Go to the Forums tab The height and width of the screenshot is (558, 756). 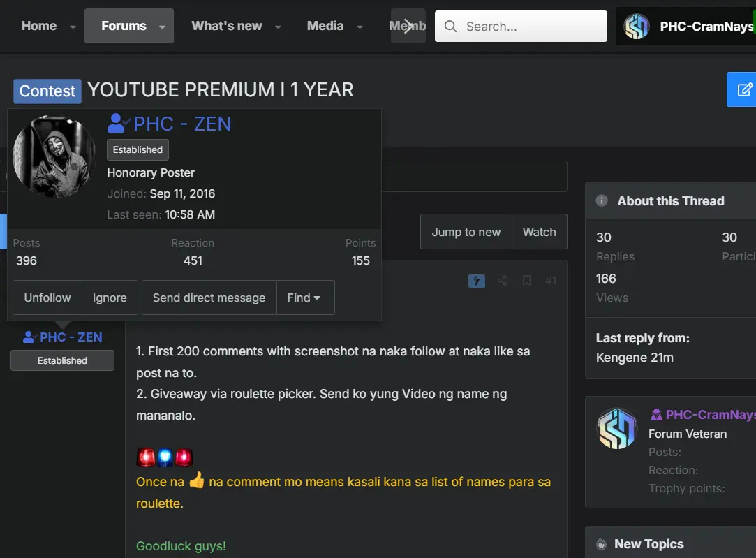124,26
